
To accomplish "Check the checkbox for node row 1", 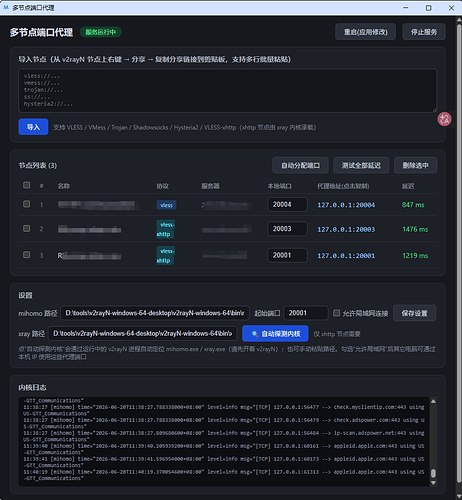I will click(x=26, y=204).
